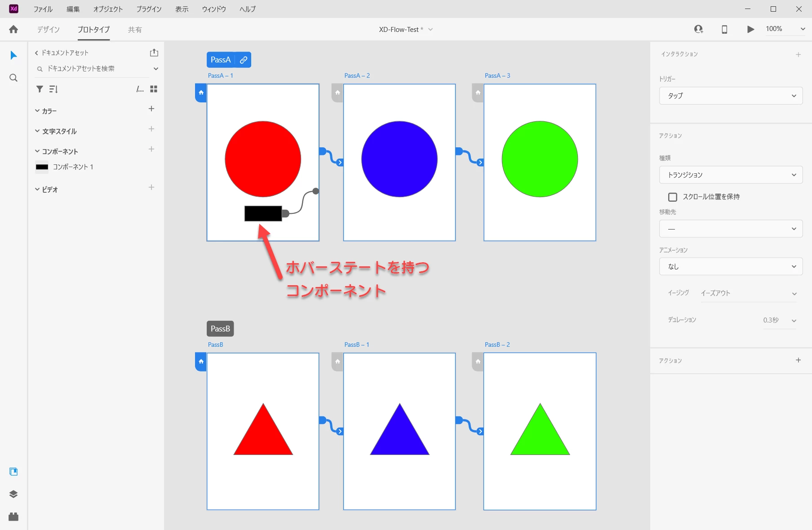The height and width of the screenshot is (530, 812).
Task: Go back from ドキュメントアセット panel
Action: coord(36,53)
